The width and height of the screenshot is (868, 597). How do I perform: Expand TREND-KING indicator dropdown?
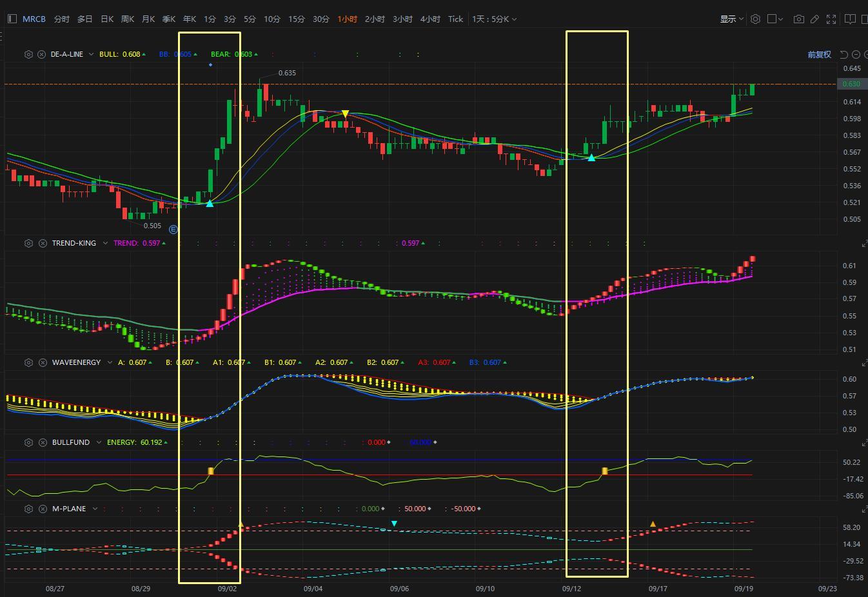tap(105, 243)
